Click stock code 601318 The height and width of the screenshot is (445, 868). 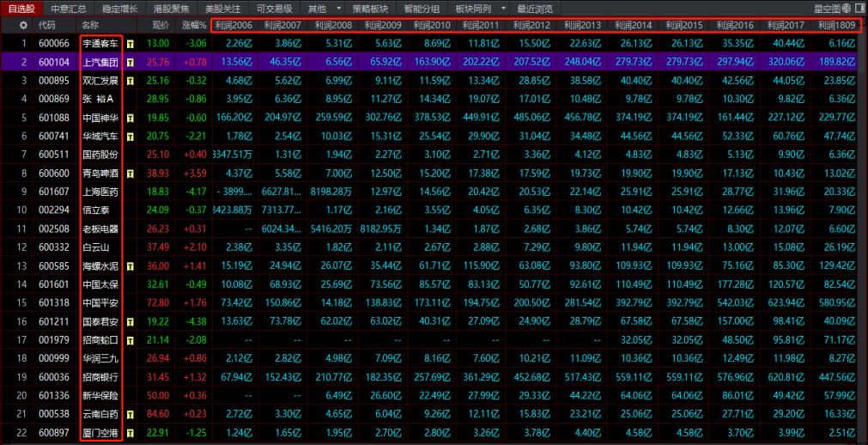pos(54,303)
